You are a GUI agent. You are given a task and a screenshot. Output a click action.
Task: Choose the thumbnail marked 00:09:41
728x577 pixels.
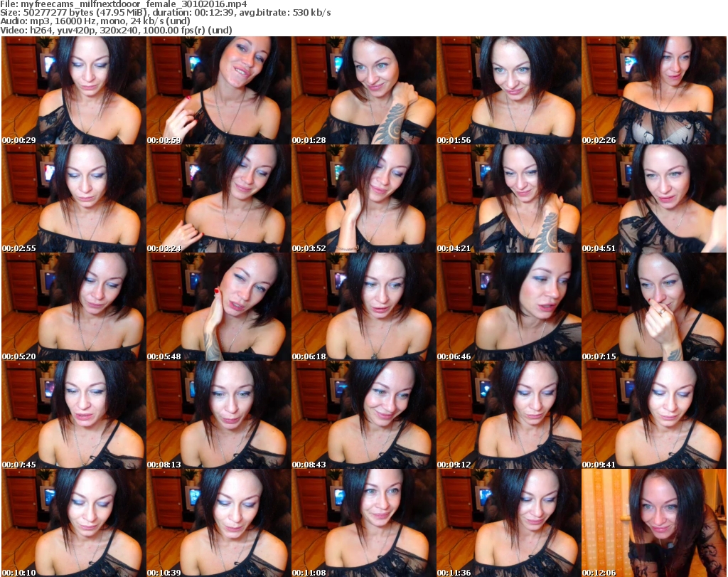[x=654, y=415]
